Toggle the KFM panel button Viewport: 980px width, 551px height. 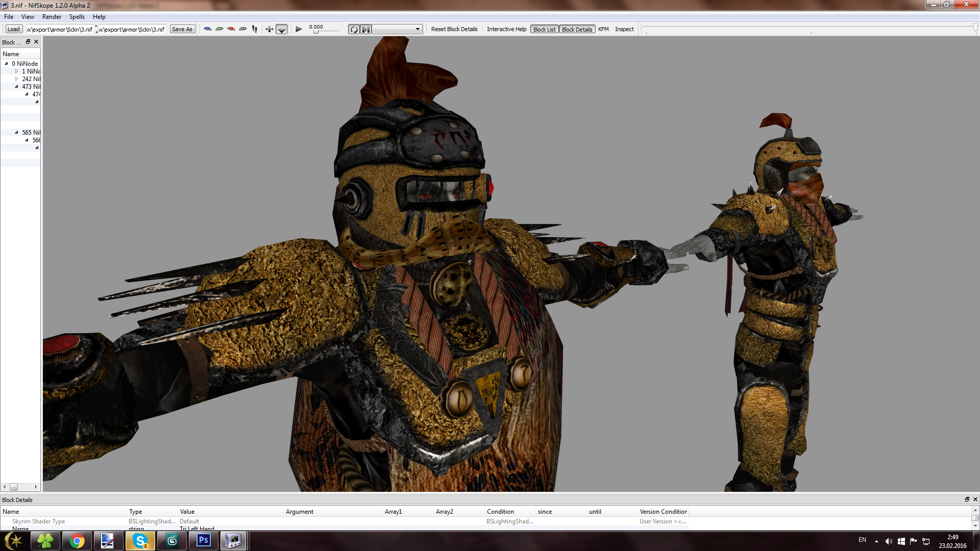click(x=603, y=29)
